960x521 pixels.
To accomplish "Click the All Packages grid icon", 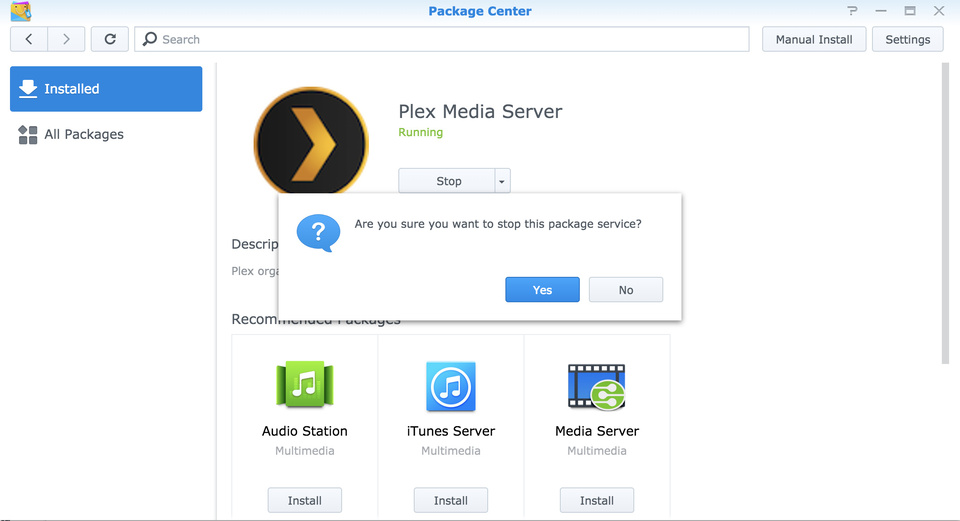I will [28, 135].
